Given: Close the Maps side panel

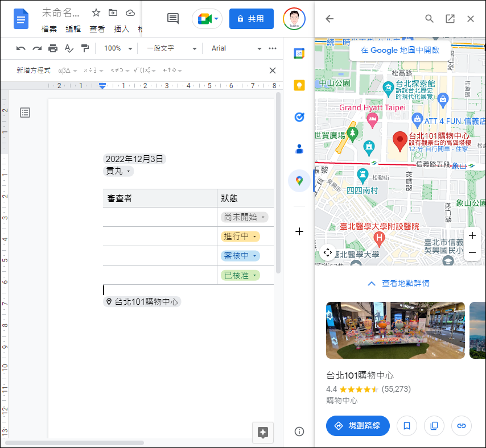Looking at the screenshot, I should pos(471,19).
